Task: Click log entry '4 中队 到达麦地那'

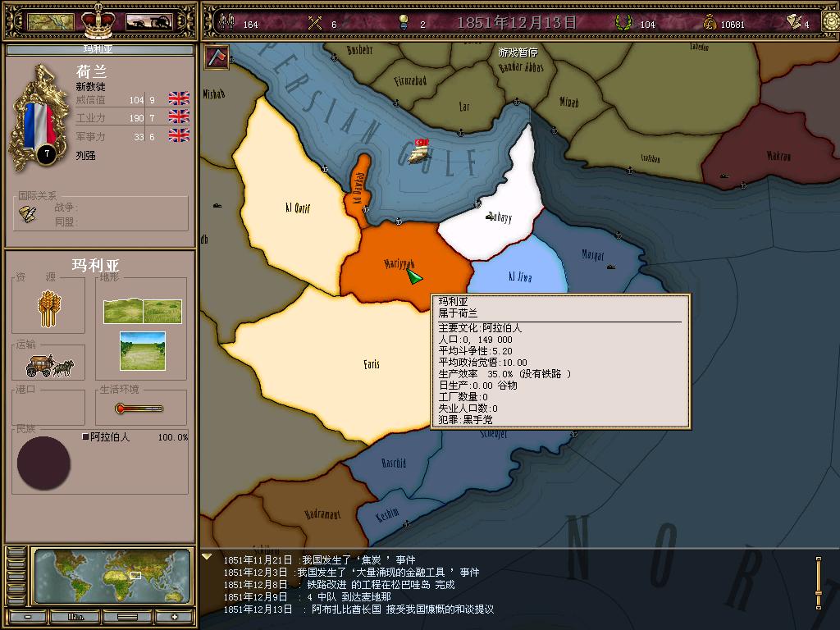Action: point(308,597)
